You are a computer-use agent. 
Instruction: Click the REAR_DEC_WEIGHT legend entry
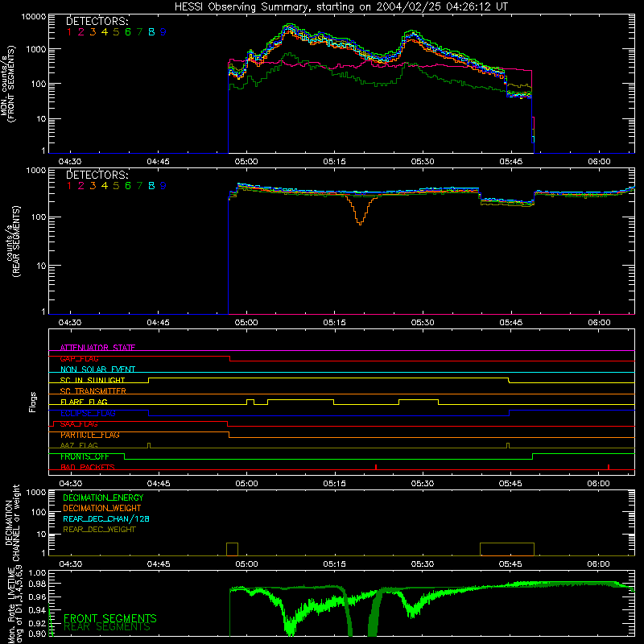[99, 530]
